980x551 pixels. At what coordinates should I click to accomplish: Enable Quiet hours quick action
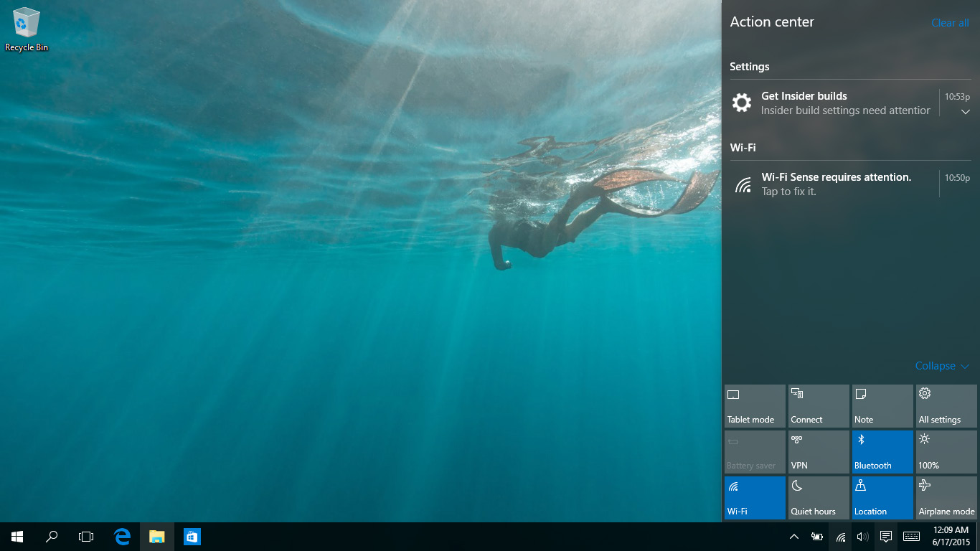point(819,498)
